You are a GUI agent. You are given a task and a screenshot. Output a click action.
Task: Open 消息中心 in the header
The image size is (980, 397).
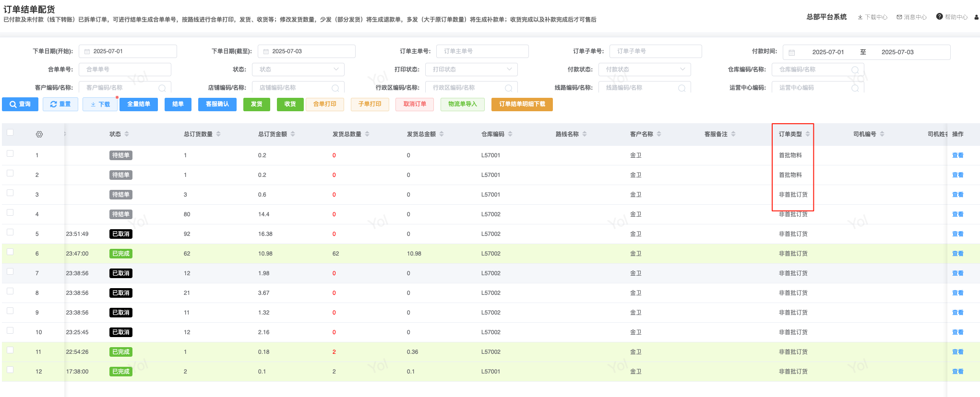[x=911, y=17]
